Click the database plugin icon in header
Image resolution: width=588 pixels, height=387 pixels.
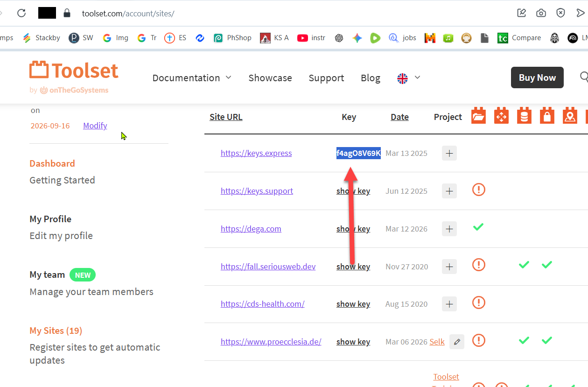pyautogui.click(x=524, y=116)
